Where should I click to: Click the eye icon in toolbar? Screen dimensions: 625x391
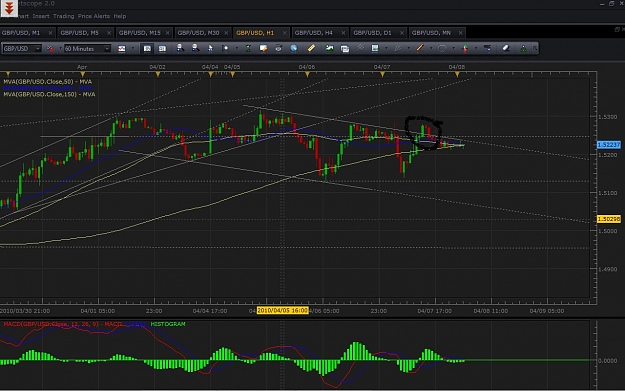(x=278, y=48)
